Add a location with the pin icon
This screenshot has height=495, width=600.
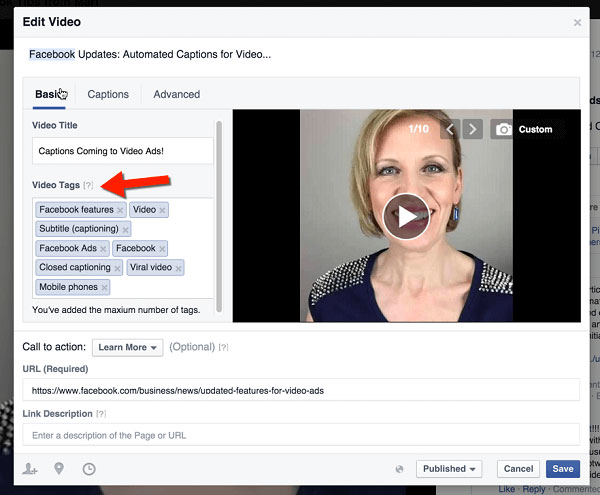click(x=59, y=468)
